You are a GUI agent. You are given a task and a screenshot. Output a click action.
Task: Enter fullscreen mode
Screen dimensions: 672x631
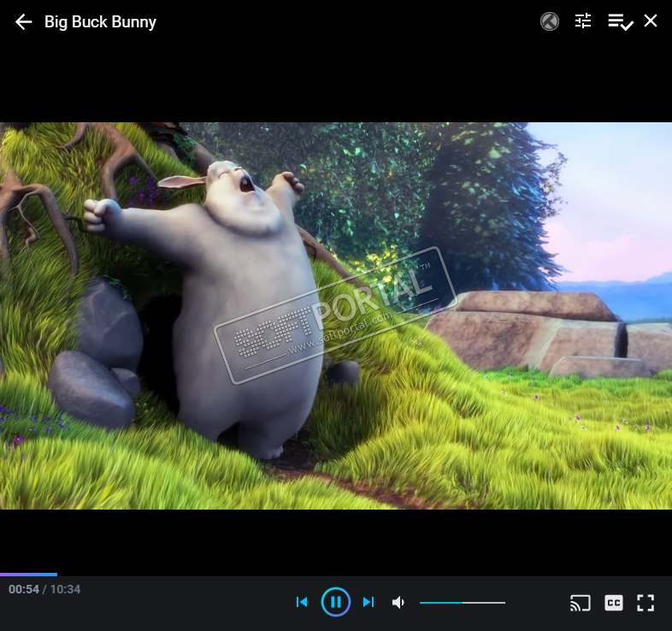click(645, 603)
